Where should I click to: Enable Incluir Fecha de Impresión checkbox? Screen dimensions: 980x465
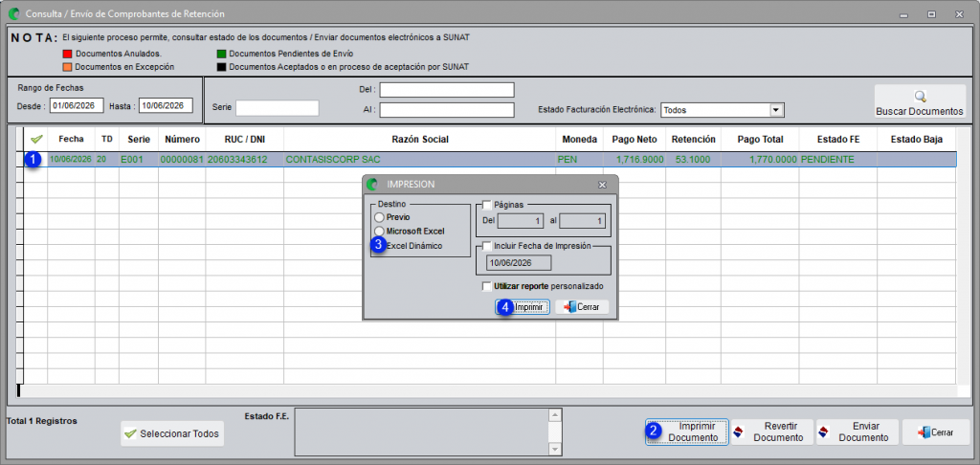click(x=487, y=246)
